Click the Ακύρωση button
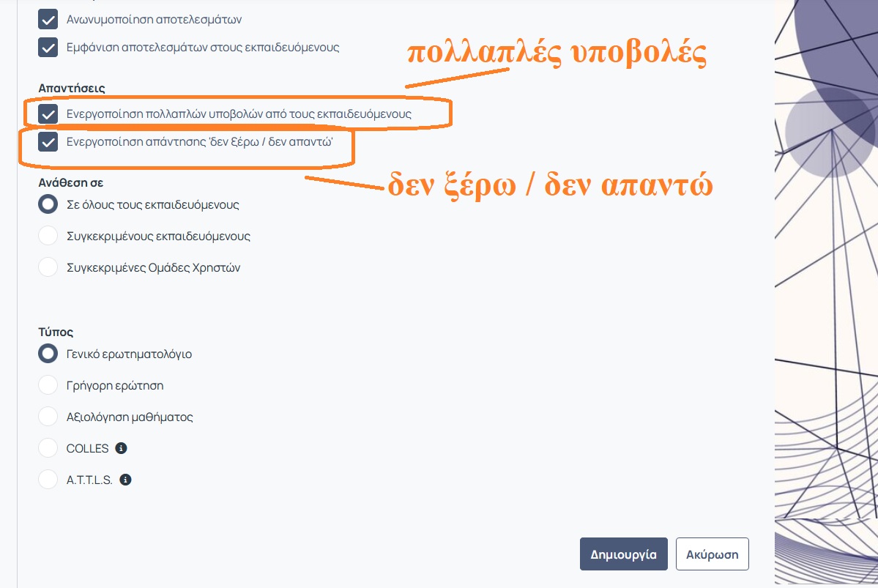Screen dimensions: 878x588 click(x=712, y=554)
